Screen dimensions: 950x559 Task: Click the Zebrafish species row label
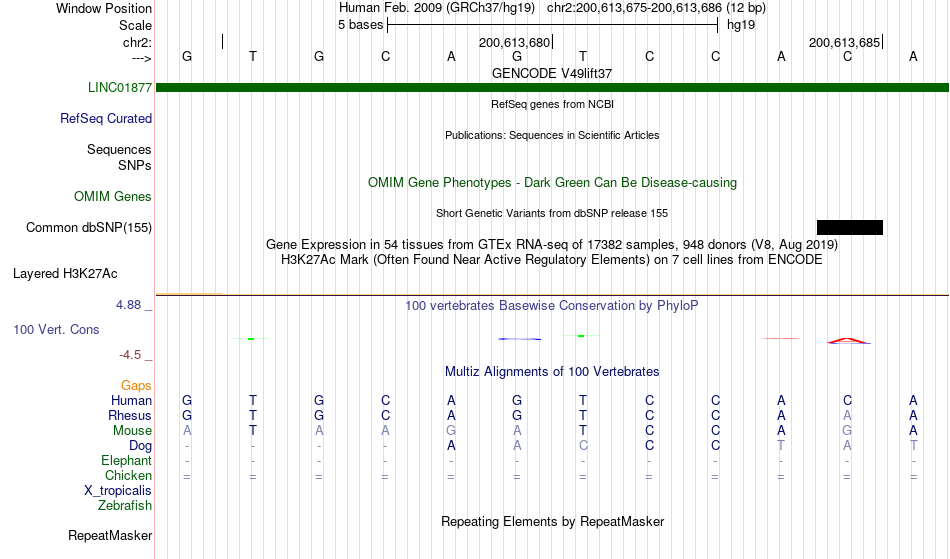pyautogui.click(x=125, y=505)
